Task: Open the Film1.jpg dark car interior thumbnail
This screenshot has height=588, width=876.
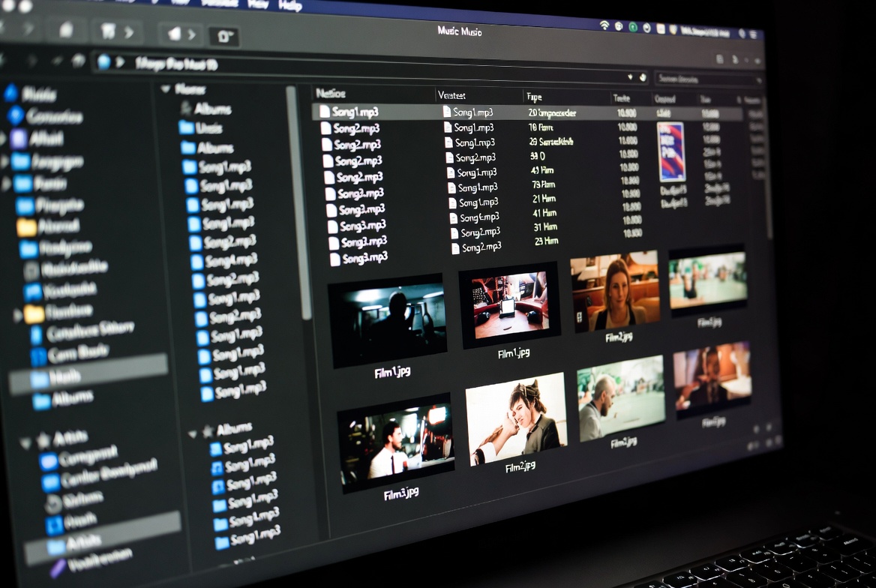Action: pos(387,319)
